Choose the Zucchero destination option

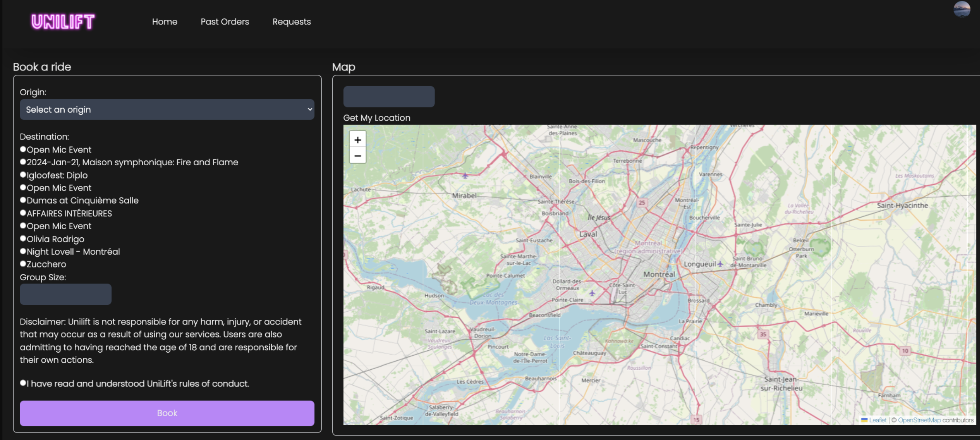click(x=23, y=264)
